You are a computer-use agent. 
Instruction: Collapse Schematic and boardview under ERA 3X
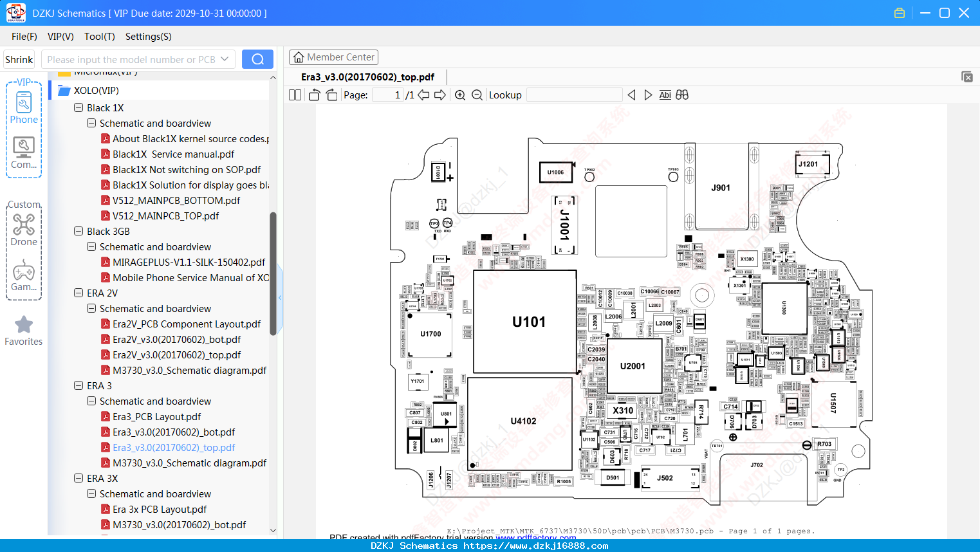click(x=91, y=494)
